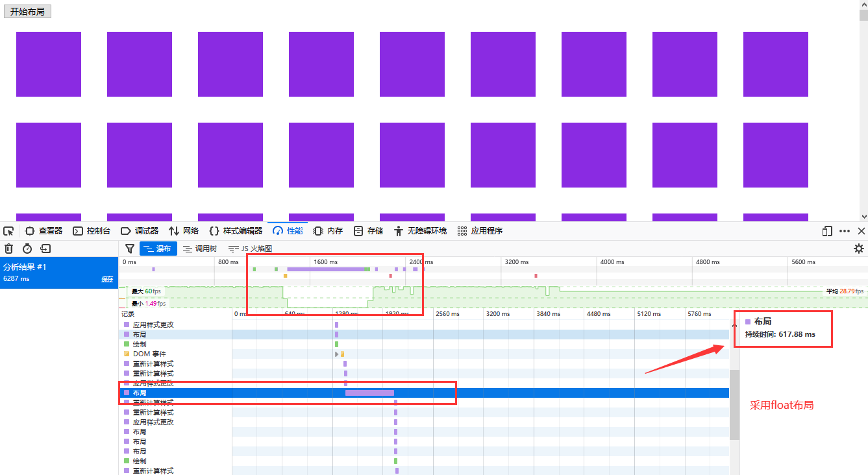Click the 保存 link for recording #1
868x475 pixels.
pyautogui.click(x=107, y=279)
